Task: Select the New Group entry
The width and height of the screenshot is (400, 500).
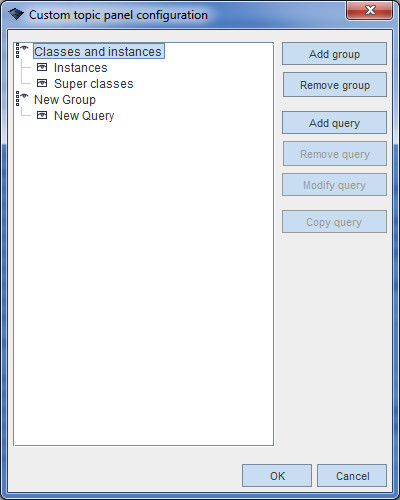Action: [65, 100]
